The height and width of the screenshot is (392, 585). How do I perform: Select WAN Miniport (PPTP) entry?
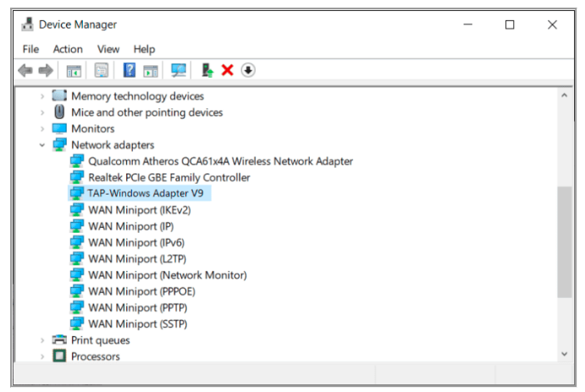[x=138, y=307]
